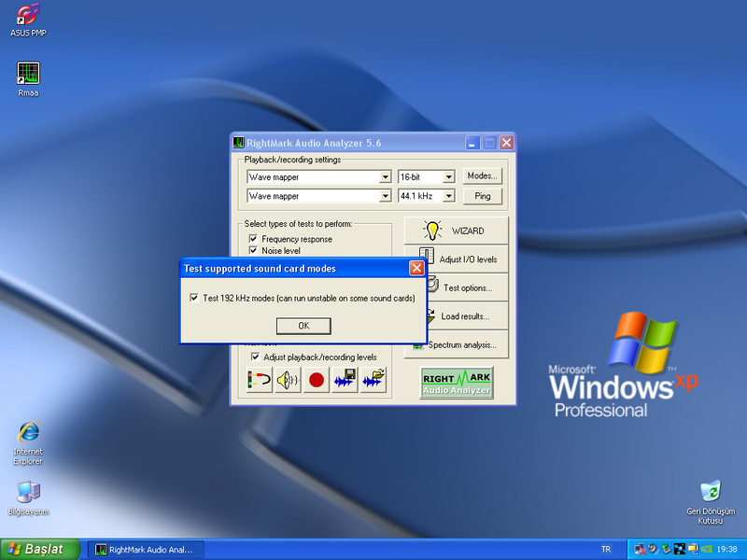Viewport: 747px width, 560px height.
Task: Click the Modes... button
Action: coord(482,176)
